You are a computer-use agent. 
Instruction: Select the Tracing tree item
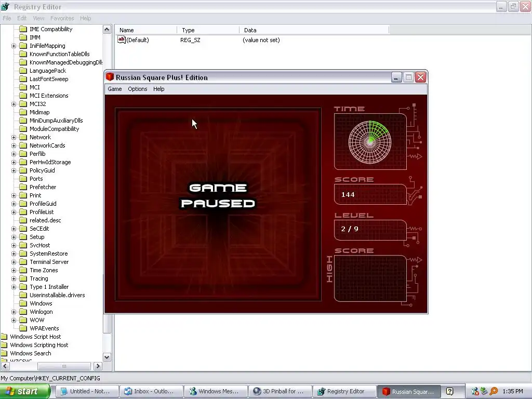(38, 278)
